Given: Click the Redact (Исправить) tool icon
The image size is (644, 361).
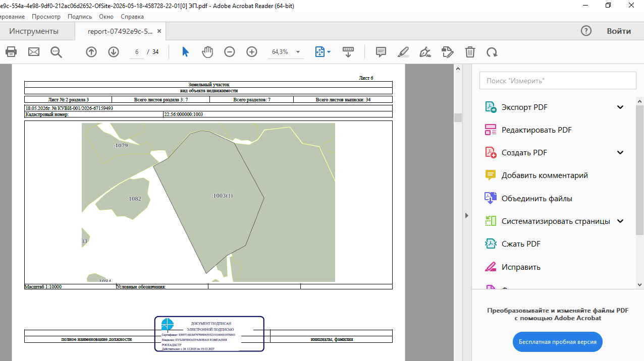Looking at the screenshot, I should click(491, 267).
